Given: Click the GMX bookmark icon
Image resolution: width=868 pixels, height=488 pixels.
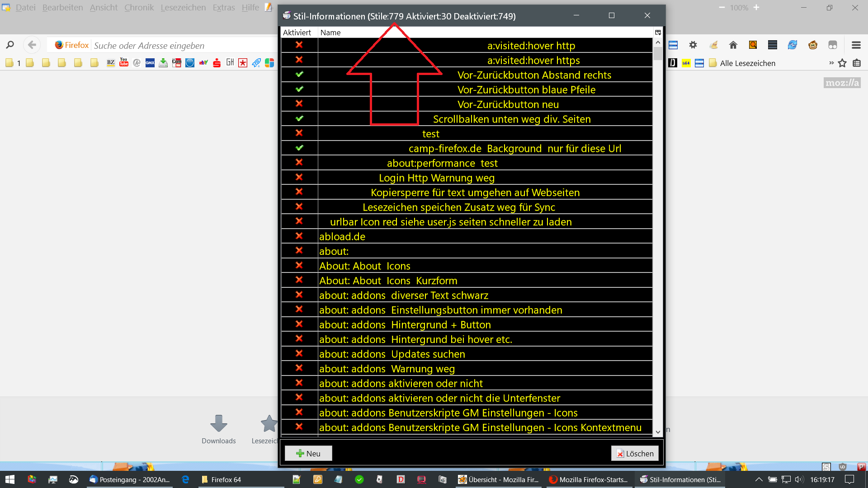Looking at the screenshot, I should (150, 63).
